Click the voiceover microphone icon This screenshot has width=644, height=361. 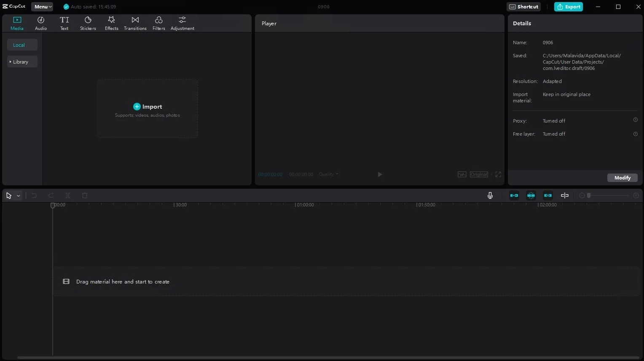tap(490, 195)
